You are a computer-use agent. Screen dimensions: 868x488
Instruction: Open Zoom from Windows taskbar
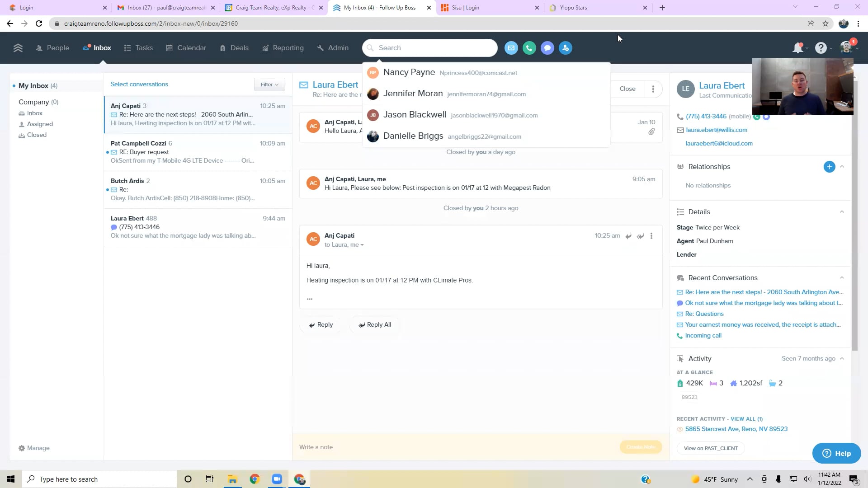click(x=277, y=479)
